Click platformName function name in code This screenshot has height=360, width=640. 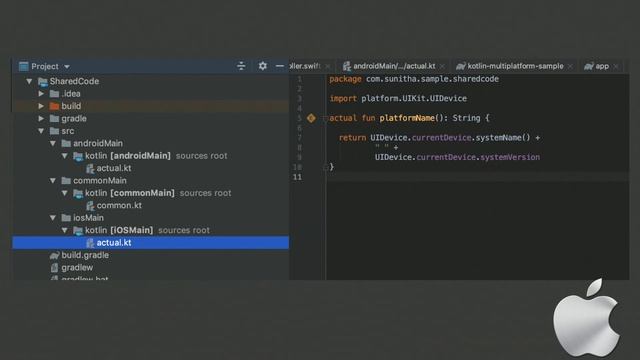point(407,118)
